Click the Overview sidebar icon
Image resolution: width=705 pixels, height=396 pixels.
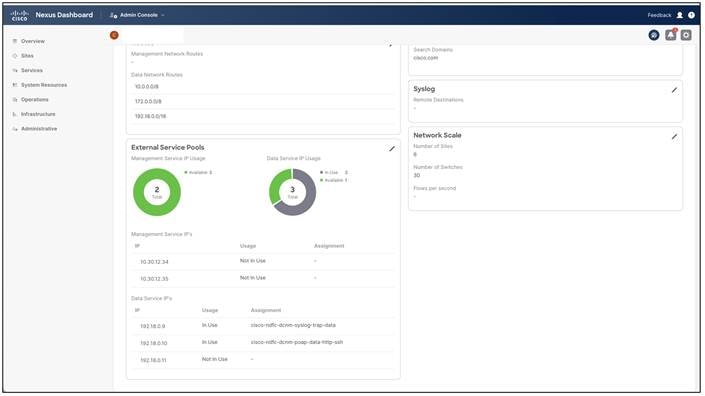point(15,41)
